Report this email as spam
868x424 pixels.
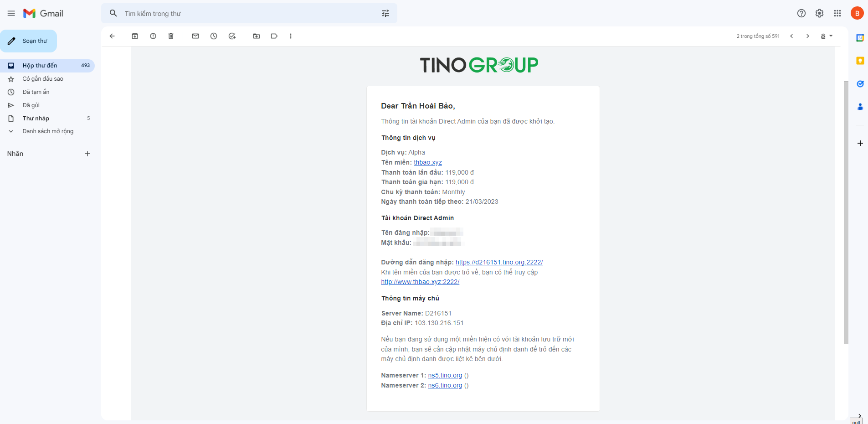[153, 36]
